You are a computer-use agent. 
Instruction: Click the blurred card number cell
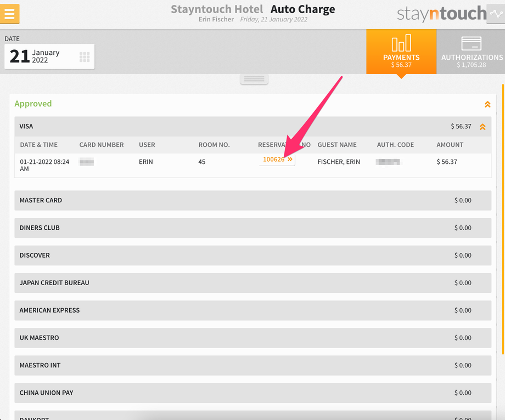point(87,162)
